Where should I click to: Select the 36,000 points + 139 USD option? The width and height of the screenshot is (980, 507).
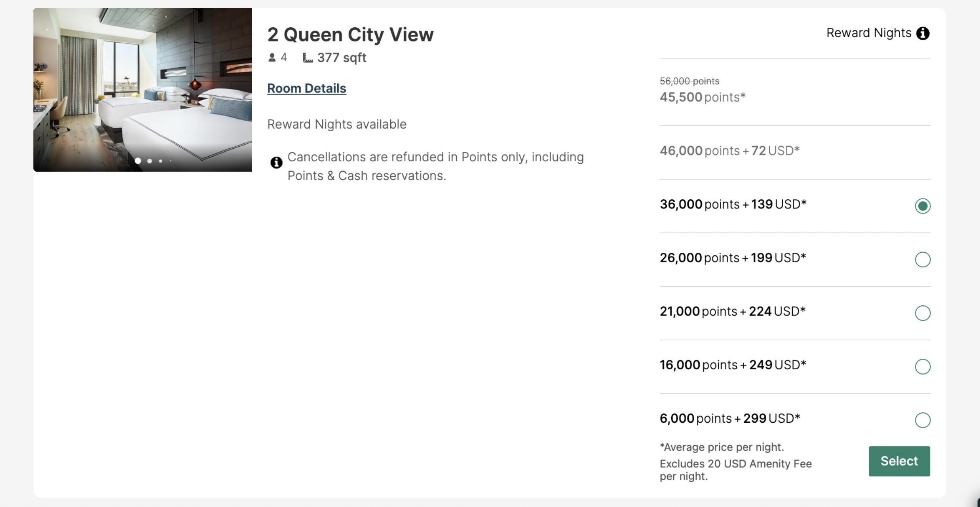pyautogui.click(x=922, y=206)
